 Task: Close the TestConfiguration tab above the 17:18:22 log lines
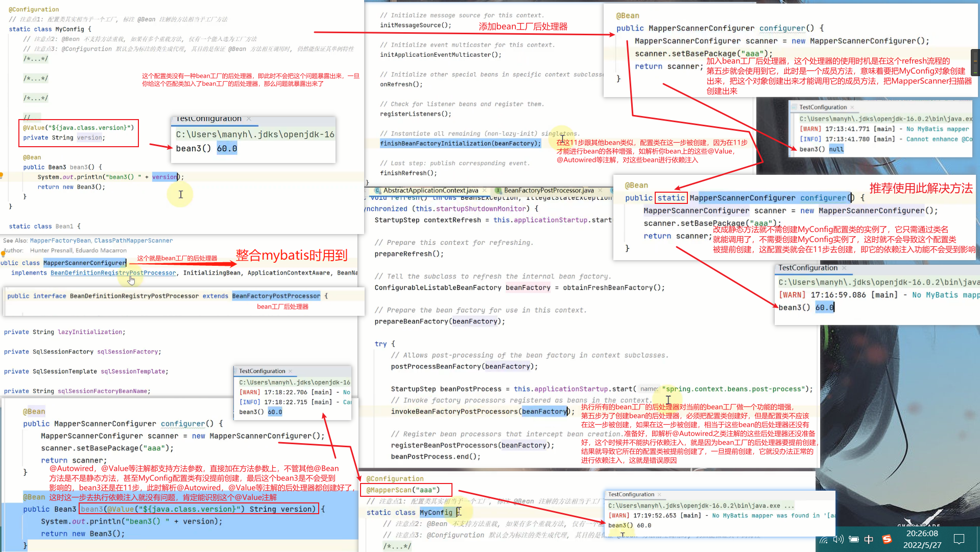tap(291, 371)
